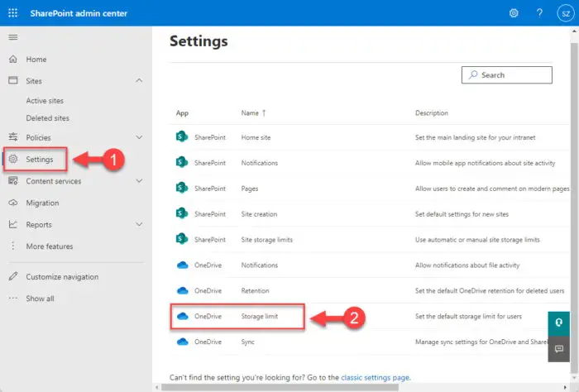
Task: Expand the Content services chevron
Action: [139, 181]
